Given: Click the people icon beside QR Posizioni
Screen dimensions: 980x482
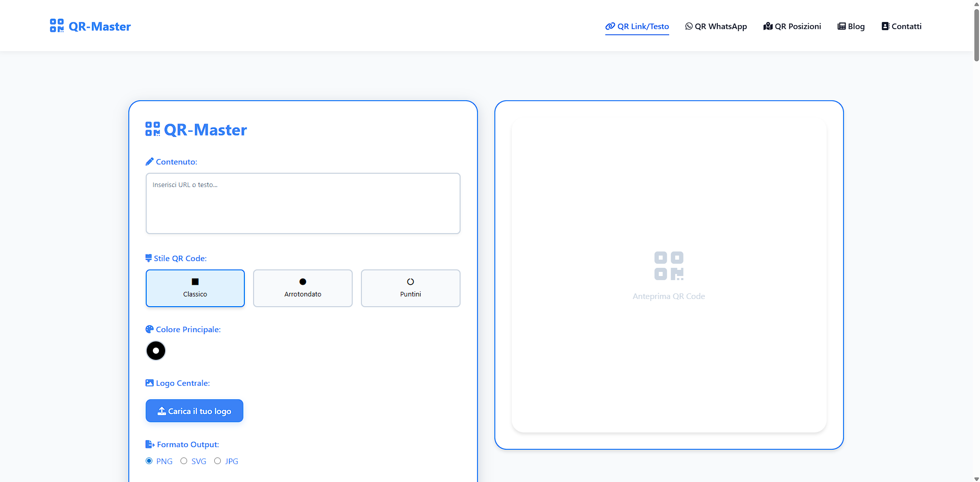Looking at the screenshot, I should [768, 26].
